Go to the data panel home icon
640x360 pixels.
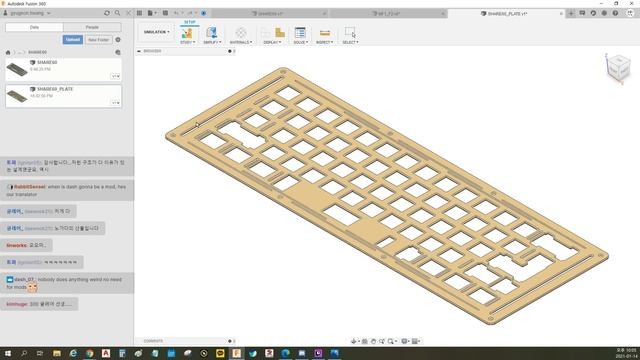(x=8, y=52)
